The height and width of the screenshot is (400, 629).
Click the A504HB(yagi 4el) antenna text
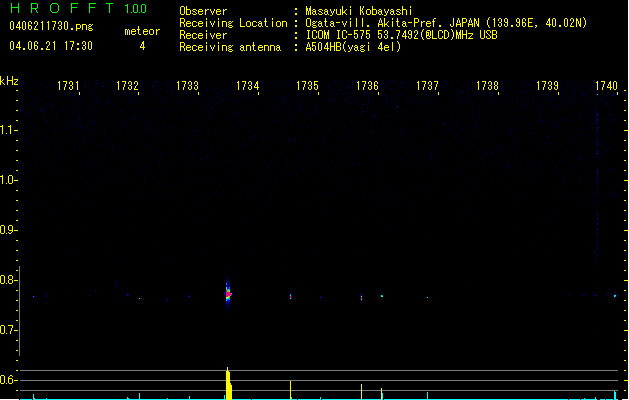click(x=353, y=47)
